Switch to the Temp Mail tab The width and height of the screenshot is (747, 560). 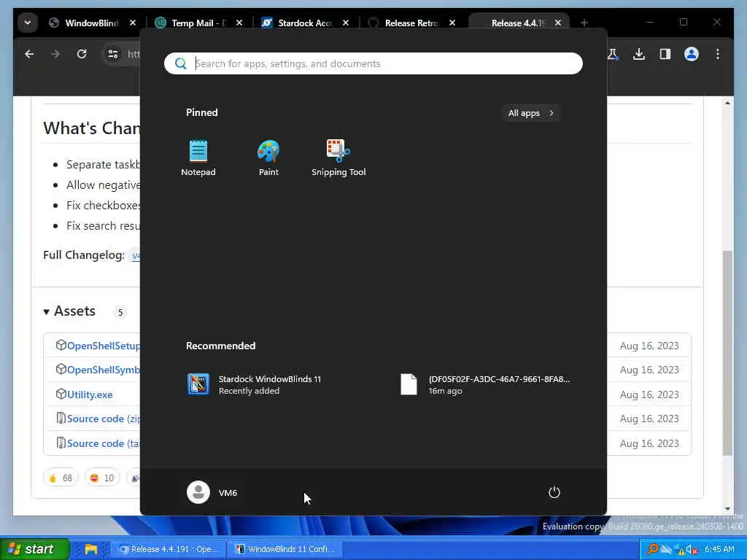pyautogui.click(x=199, y=23)
